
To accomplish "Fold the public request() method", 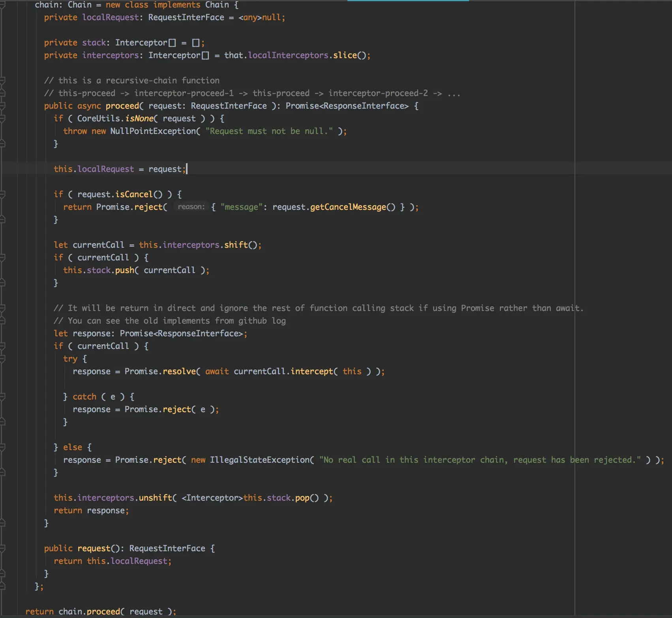I will [2, 548].
